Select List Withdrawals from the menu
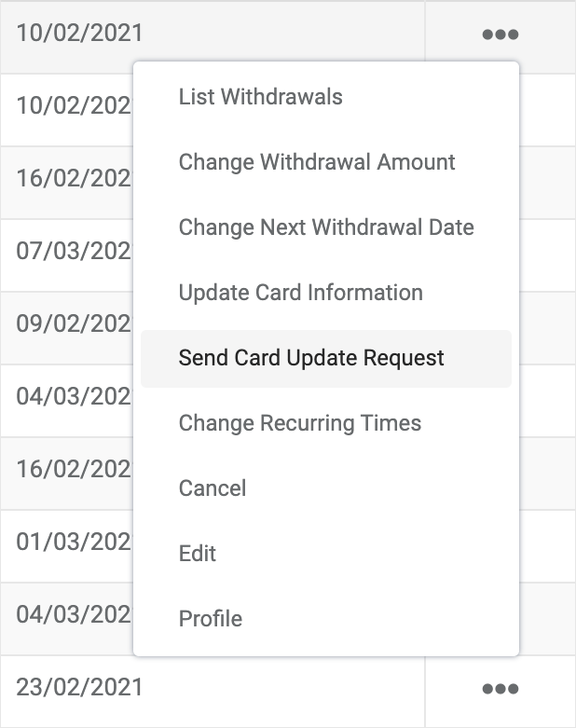This screenshot has width=576, height=728. click(x=260, y=97)
